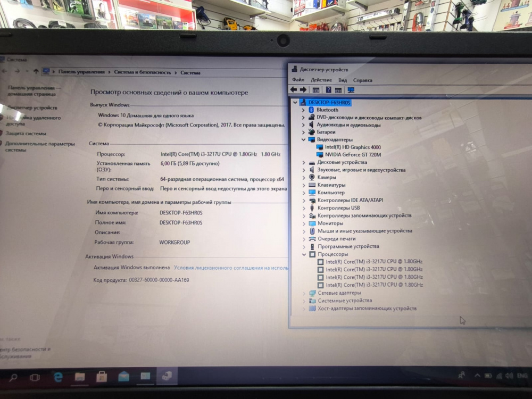The height and width of the screenshot is (399, 532).
Task: Click the Forward arrow in Device Manager toolbar
Action: click(303, 90)
